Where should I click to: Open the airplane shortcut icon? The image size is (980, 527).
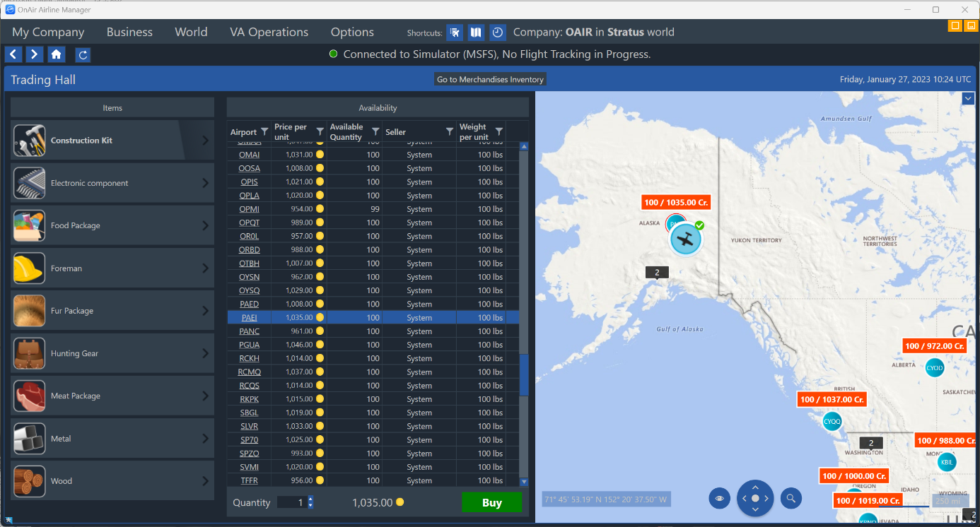click(x=455, y=32)
